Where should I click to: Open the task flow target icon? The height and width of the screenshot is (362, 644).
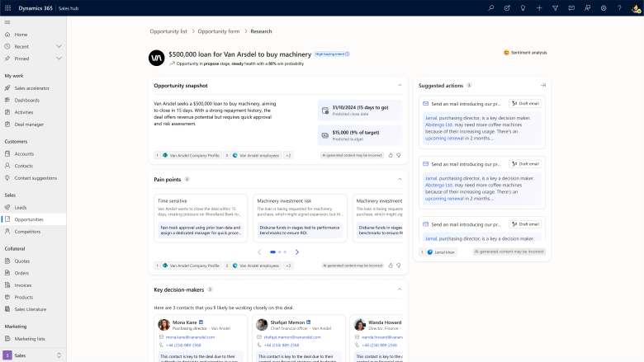point(507,7)
